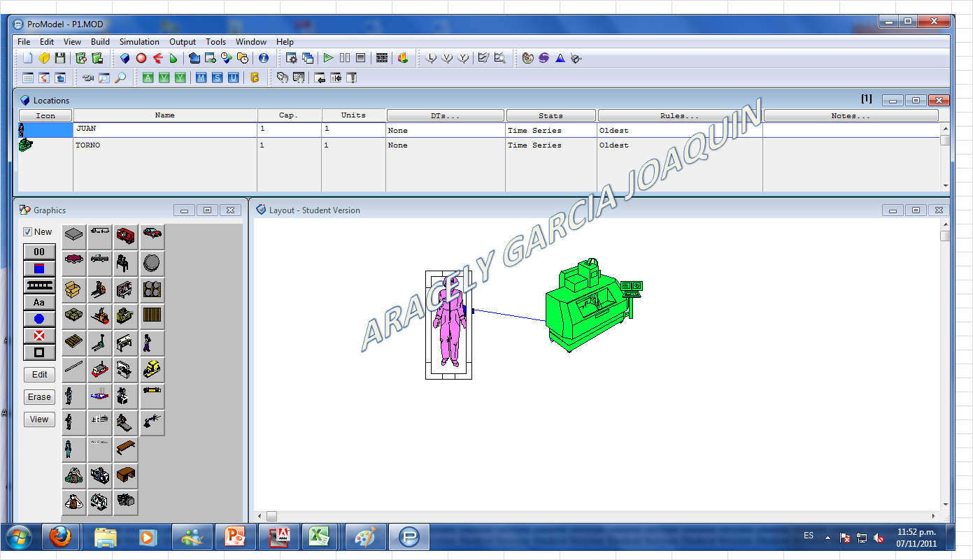973x560 pixels.
Task: Open the DTs dropdown set to None
Action: [446, 130]
